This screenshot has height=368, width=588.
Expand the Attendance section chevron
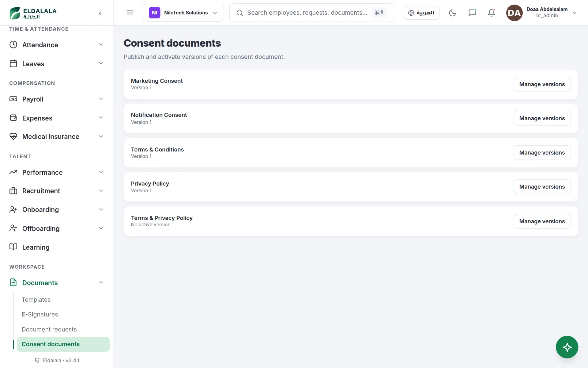click(101, 45)
